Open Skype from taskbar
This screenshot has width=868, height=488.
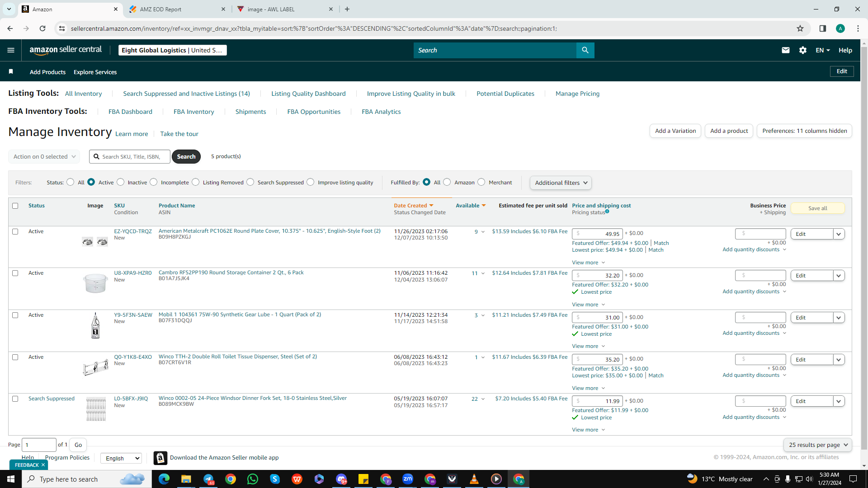pos(275,479)
